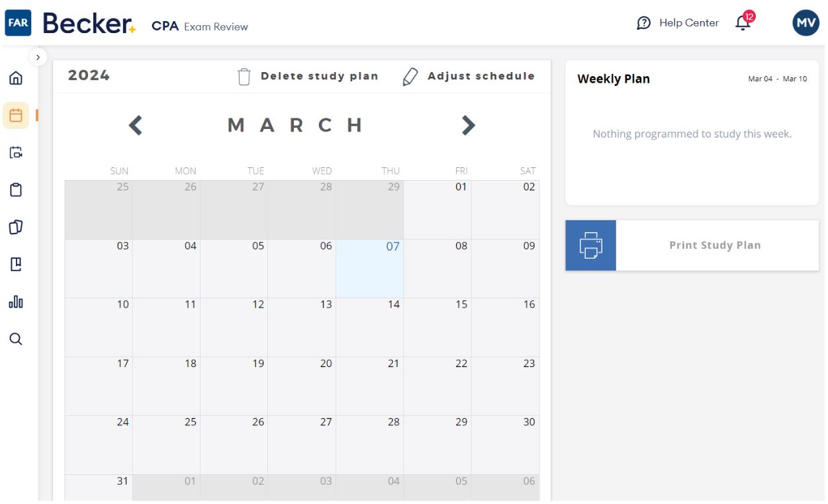
Task: Open the flashcards sidebar icon
Action: pyautogui.click(x=16, y=227)
